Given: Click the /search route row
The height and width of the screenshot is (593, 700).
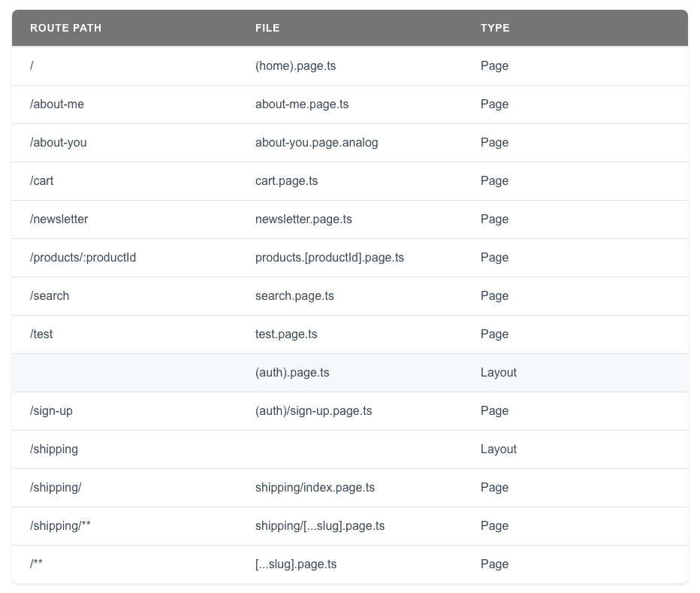Looking at the screenshot, I should pos(50,295).
